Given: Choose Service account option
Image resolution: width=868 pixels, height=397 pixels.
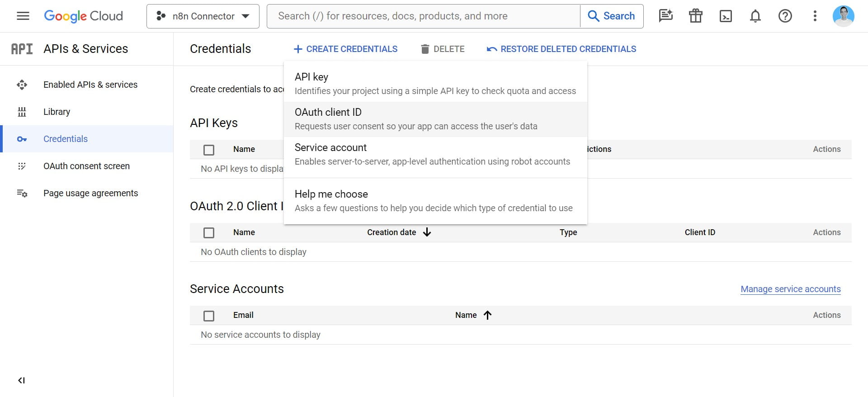Looking at the screenshot, I should click(x=435, y=154).
